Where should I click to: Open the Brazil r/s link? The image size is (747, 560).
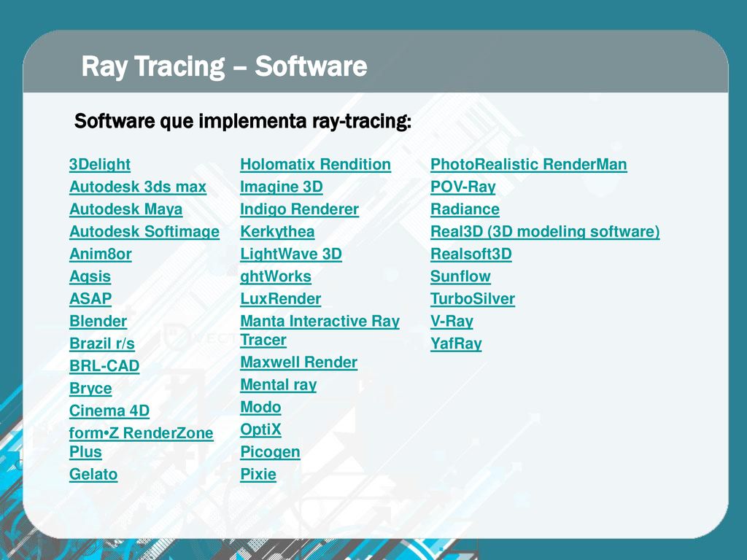coord(102,343)
